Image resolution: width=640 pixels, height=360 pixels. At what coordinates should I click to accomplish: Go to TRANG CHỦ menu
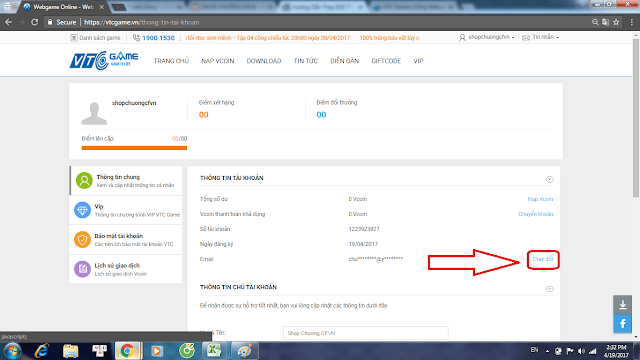pos(171,61)
